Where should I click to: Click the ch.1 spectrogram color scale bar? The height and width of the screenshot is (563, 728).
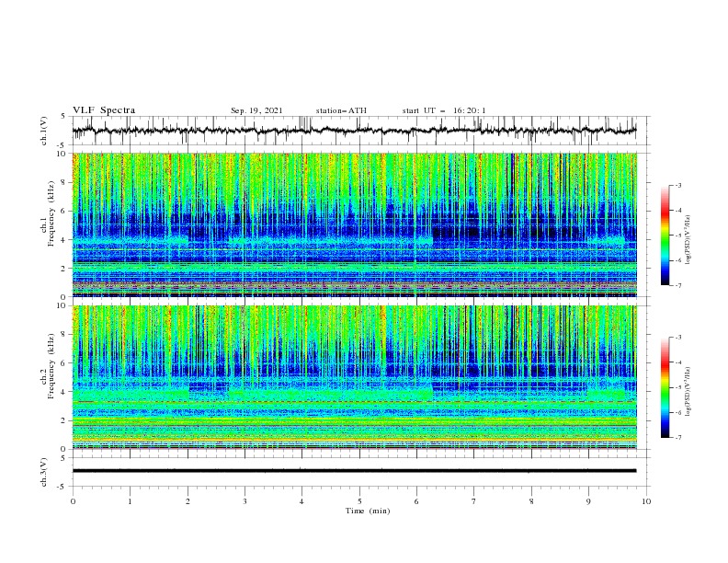coord(665,235)
